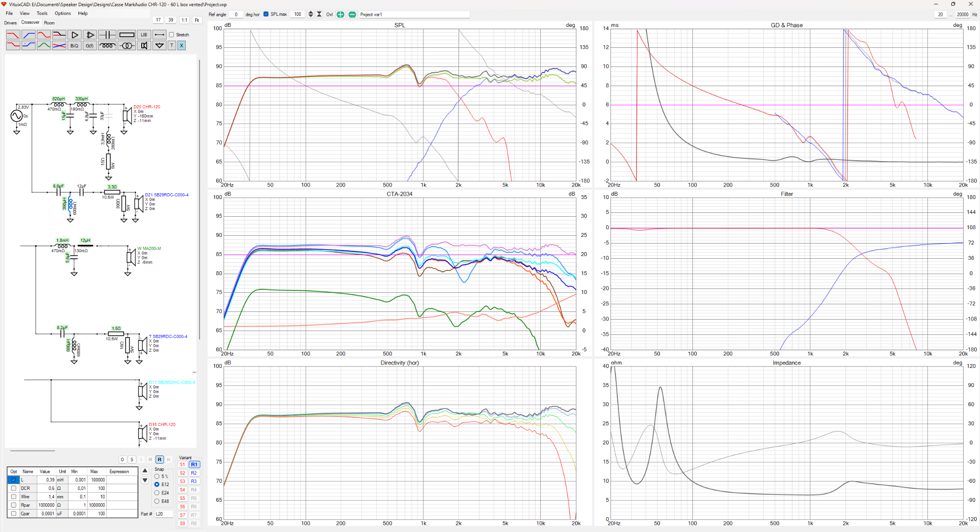Viewport: 980px width, 532px height.
Task: Insert the red low-shelf filter block
Action: pyautogui.click(x=13, y=45)
